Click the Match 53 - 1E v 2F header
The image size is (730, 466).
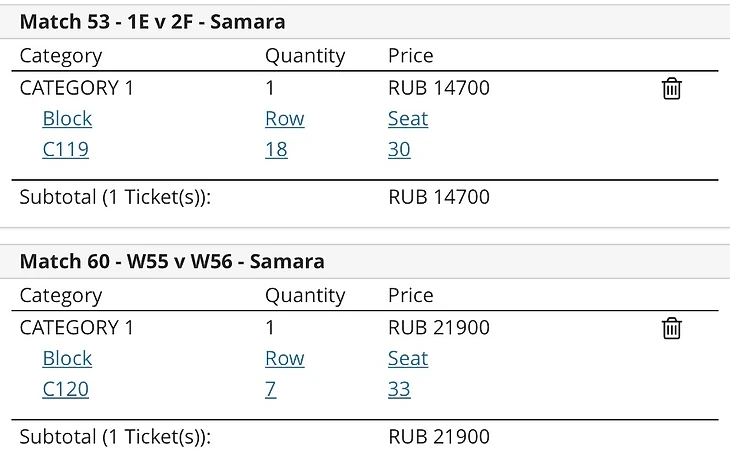click(x=152, y=22)
